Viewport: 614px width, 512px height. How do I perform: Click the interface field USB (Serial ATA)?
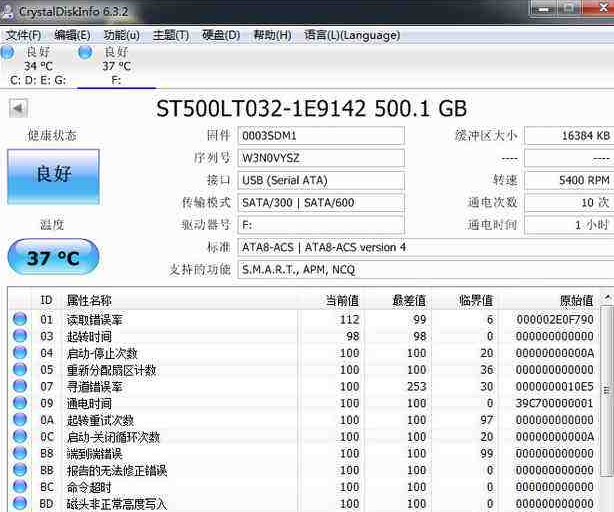pyautogui.click(x=321, y=180)
